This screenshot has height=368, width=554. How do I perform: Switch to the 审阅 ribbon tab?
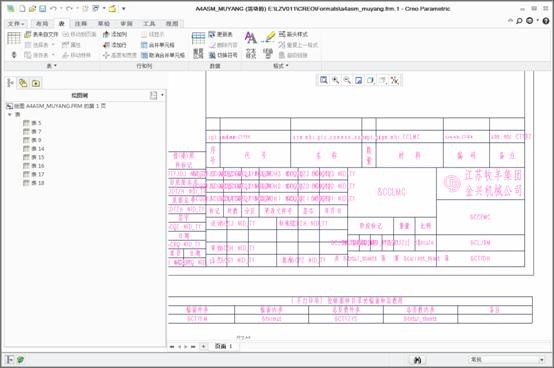tap(126, 24)
